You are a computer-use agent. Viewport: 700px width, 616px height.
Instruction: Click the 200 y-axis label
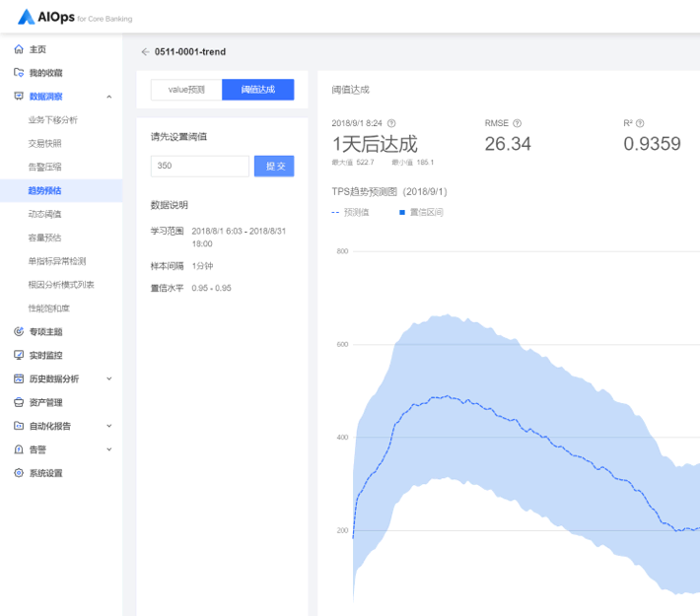point(342,530)
